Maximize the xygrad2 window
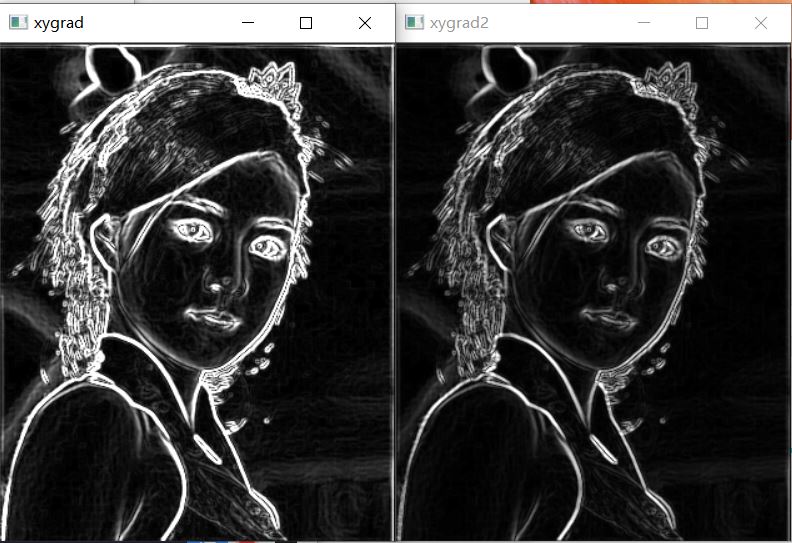 702,23
